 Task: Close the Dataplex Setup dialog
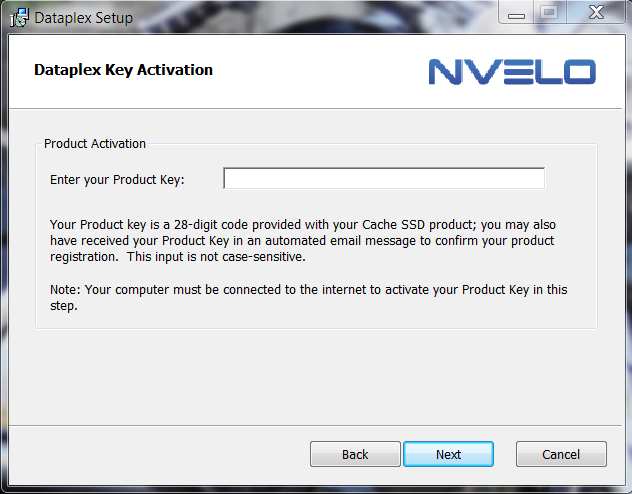click(x=594, y=13)
